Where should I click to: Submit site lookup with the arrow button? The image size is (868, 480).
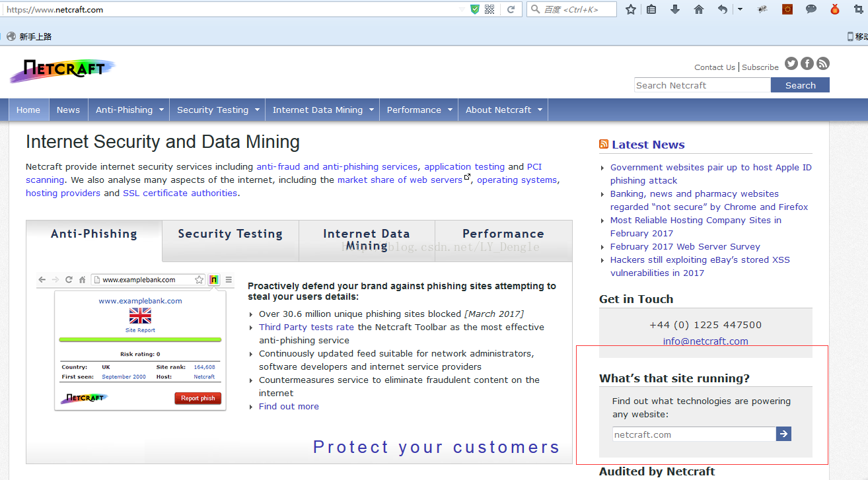783,434
